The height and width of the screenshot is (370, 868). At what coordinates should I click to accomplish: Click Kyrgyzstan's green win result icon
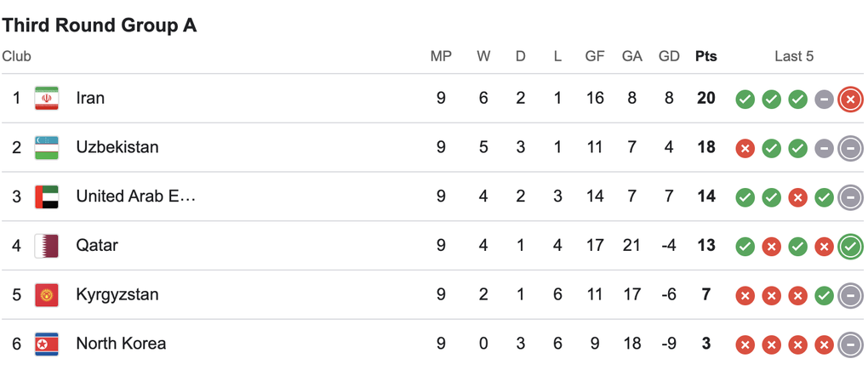pos(825,295)
